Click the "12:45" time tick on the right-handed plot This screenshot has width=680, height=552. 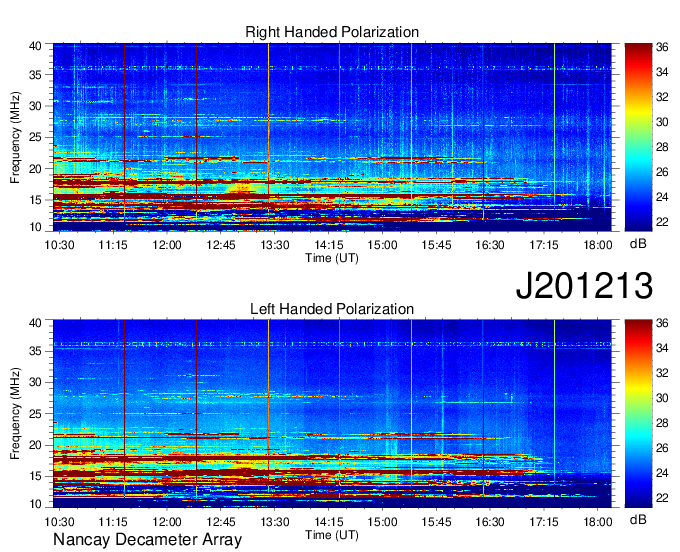(221, 245)
